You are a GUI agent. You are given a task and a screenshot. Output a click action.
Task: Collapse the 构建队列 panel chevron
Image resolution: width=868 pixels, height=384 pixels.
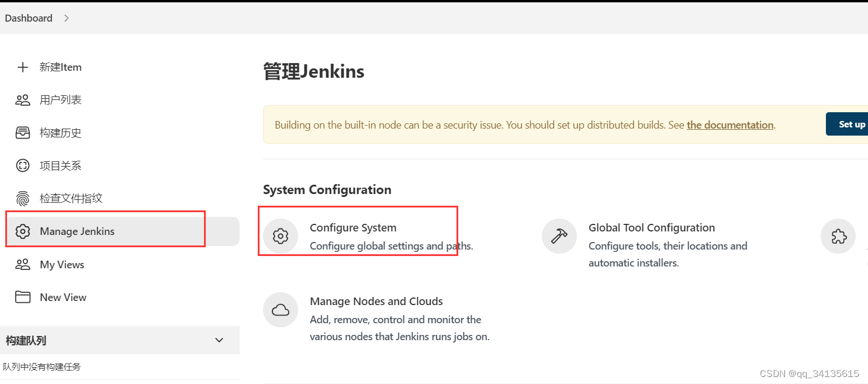coord(219,340)
